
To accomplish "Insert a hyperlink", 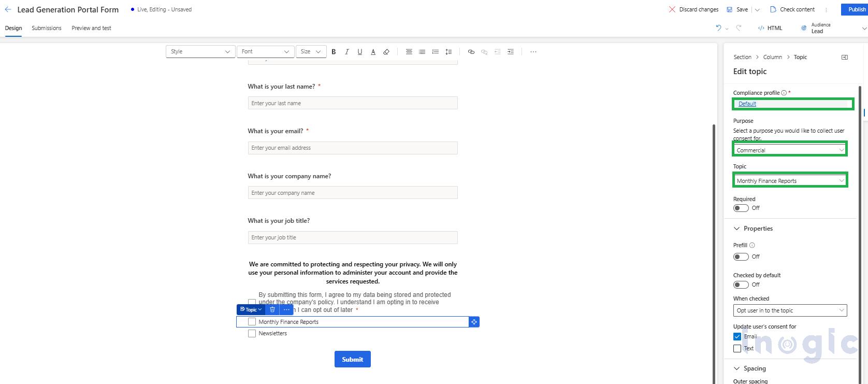I will 471,52.
